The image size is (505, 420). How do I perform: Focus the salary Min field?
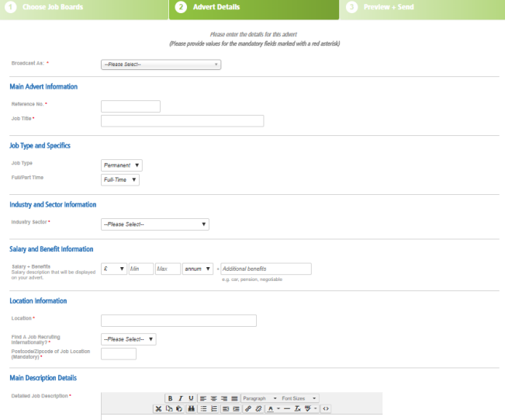140,269
